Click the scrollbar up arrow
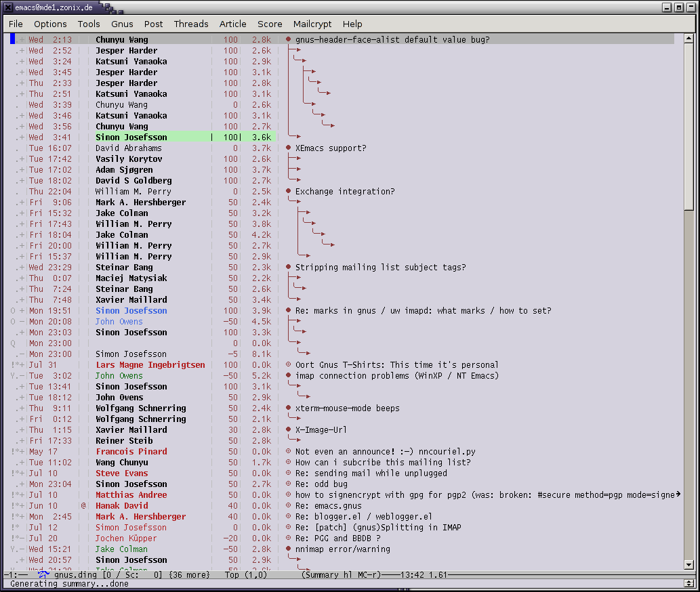 pos(689,39)
